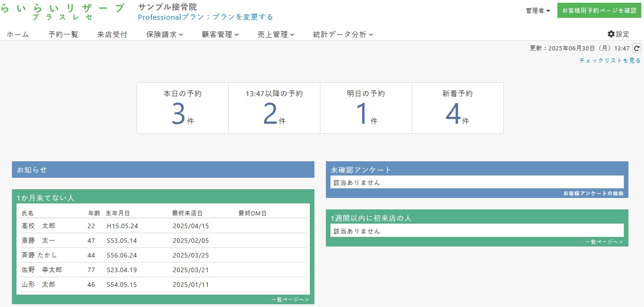Open the 来店受付 page

[112, 34]
